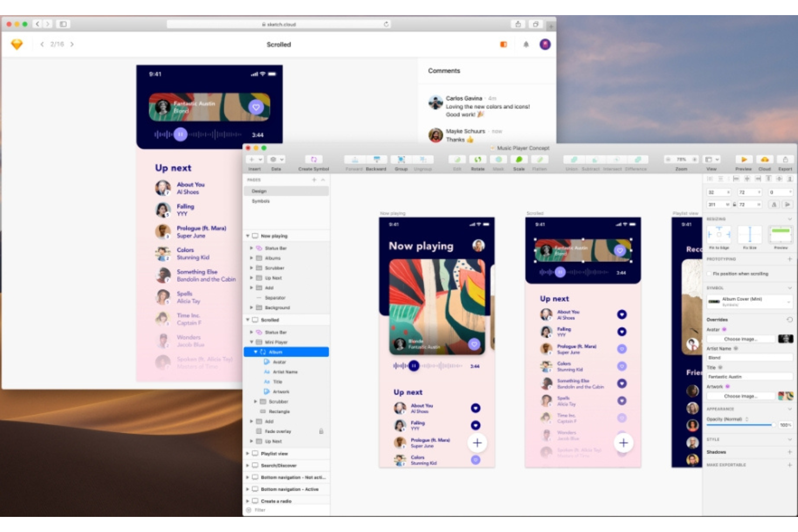Click the Union boolean icon
This screenshot has height=532, width=798.
574,160
